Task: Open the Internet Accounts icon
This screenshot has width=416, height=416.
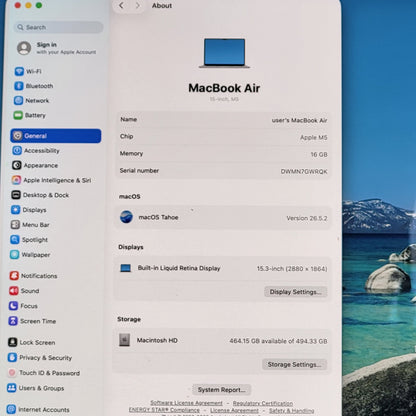Action: (x=11, y=409)
